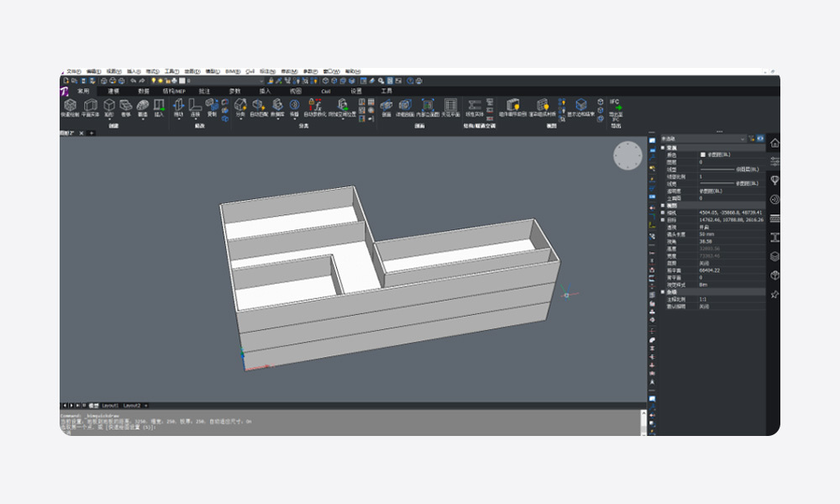Image resolution: width=840 pixels, height=504 pixels.
Task: Click the 复制 copy tool
Action: (x=212, y=108)
